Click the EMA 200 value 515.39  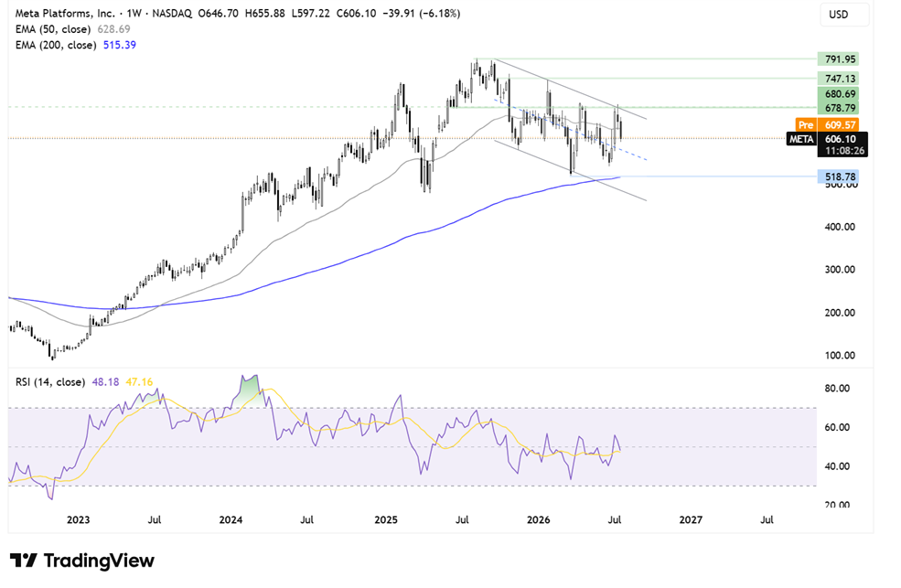tap(120, 45)
